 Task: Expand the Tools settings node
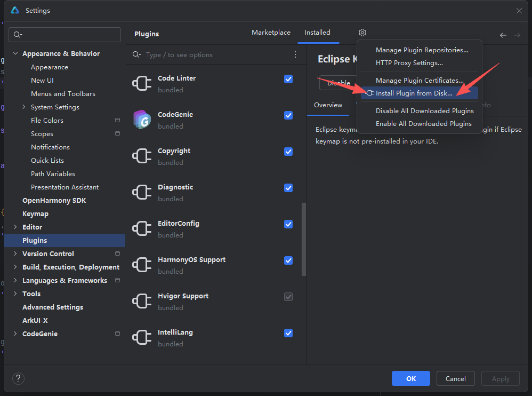[x=15, y=294]
